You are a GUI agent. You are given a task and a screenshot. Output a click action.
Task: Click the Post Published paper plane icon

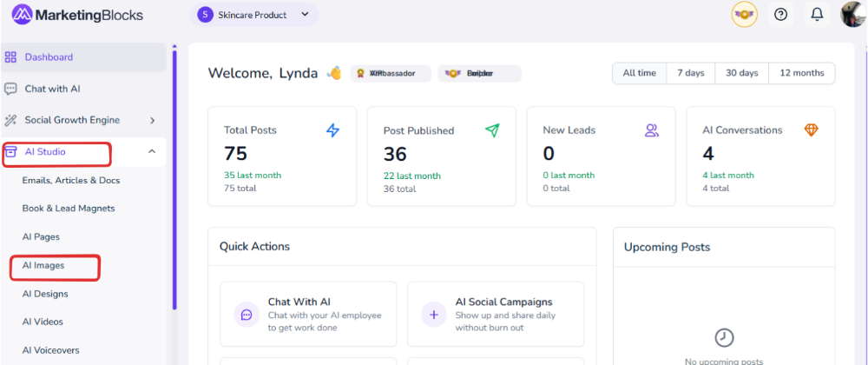(x=492, y=130)
